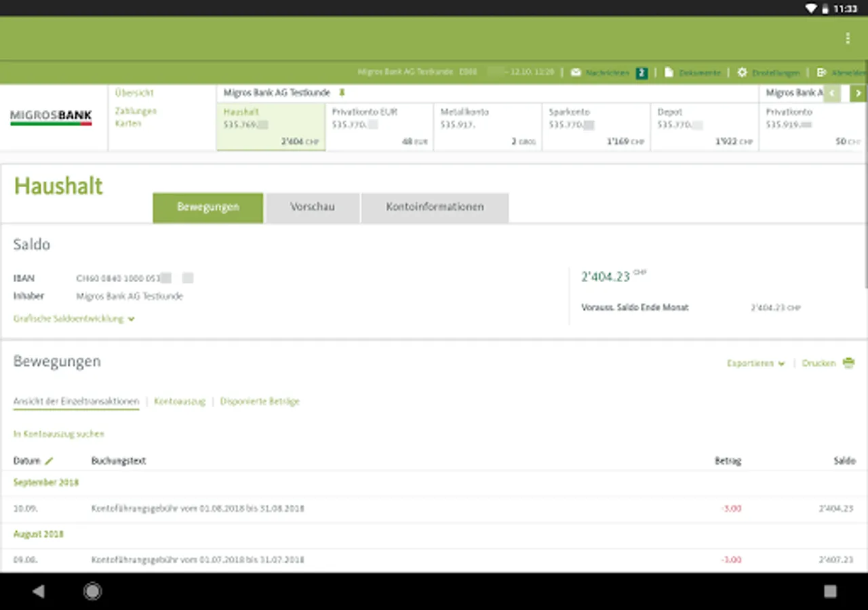
Task: Open the three-dot overflow menu
Action: click(848, 39)
